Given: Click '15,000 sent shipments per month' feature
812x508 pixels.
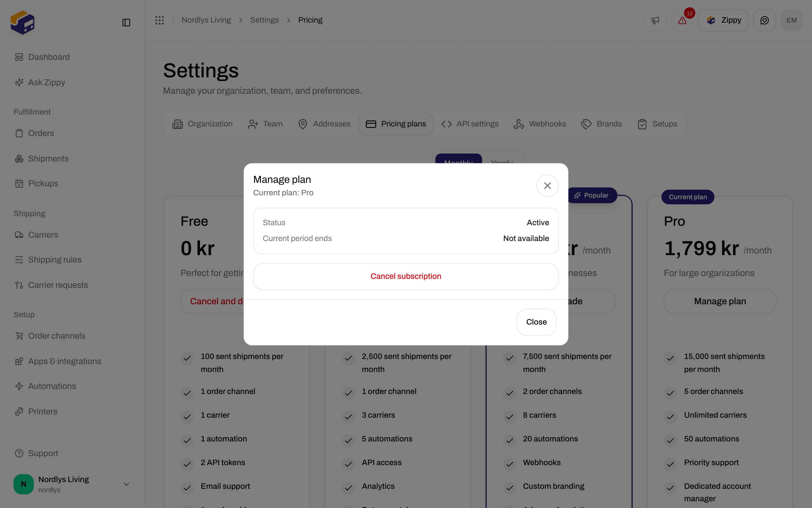Looking at the screenshot, I should [724, 363].
